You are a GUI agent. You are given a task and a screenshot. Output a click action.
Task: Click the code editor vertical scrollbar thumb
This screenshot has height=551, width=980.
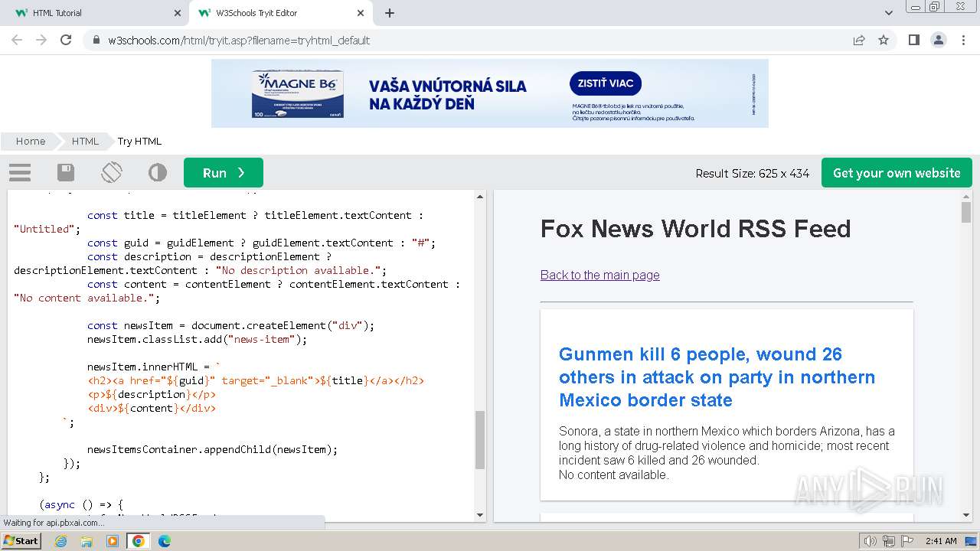click(480, 440)
